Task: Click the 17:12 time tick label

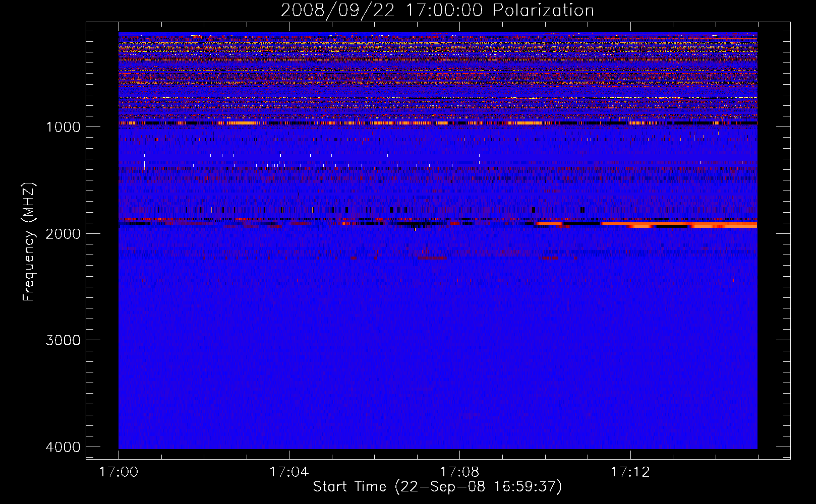Action: tap(630, 472)
